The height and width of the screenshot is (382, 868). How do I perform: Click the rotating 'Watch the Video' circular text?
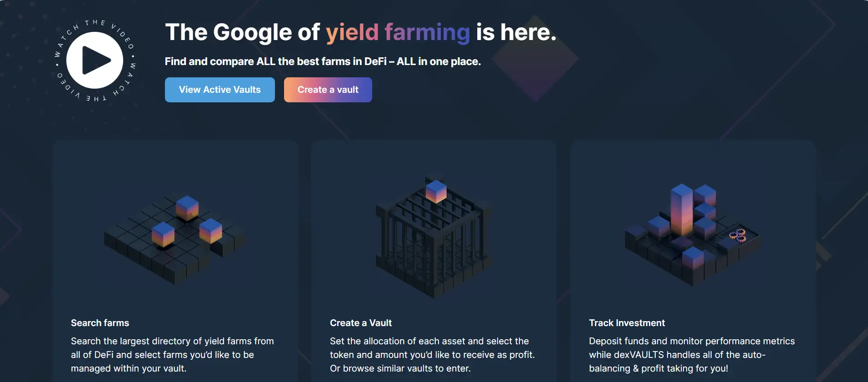pos(121,33)
